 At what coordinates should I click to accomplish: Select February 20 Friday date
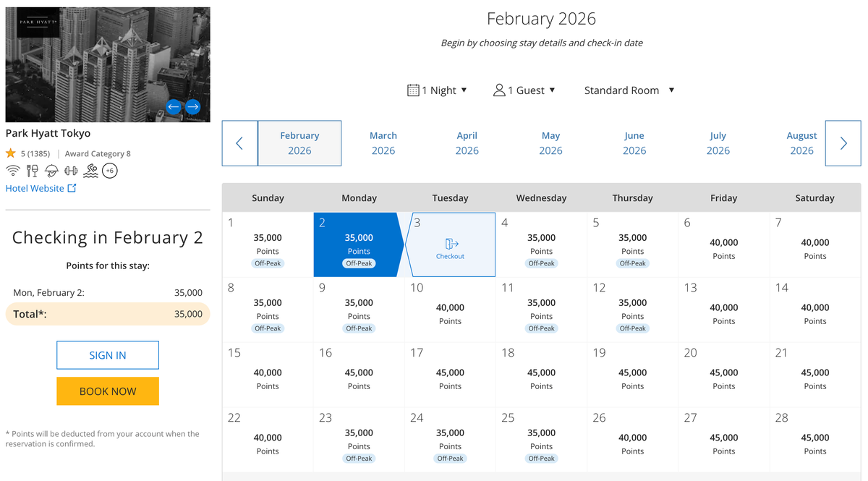pos(724,375)
